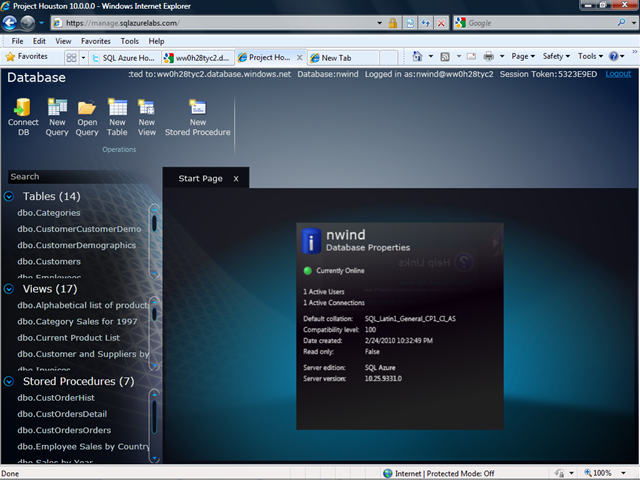This screenshot has height=480, width=640.
Task: Click the nwind database info icon
Action: coord(311,240)
